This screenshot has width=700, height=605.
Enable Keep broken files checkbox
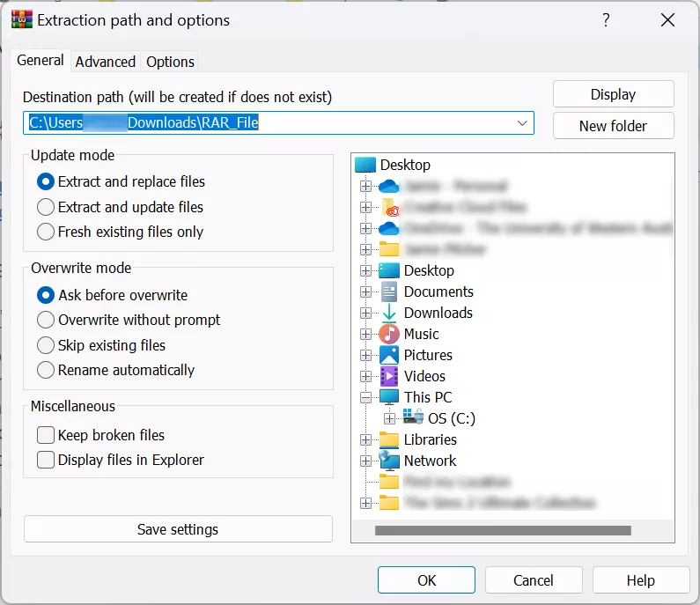[47, 435]
